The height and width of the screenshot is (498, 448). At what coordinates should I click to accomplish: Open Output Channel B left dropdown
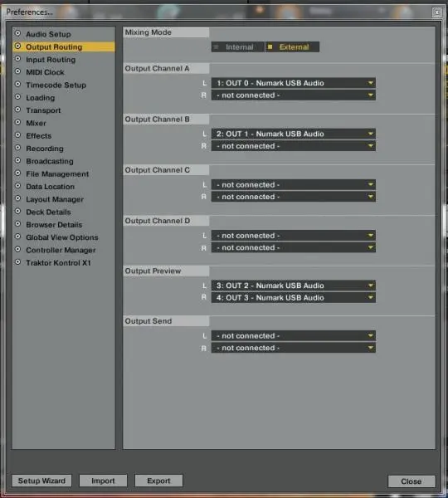[x=294, y=134]
